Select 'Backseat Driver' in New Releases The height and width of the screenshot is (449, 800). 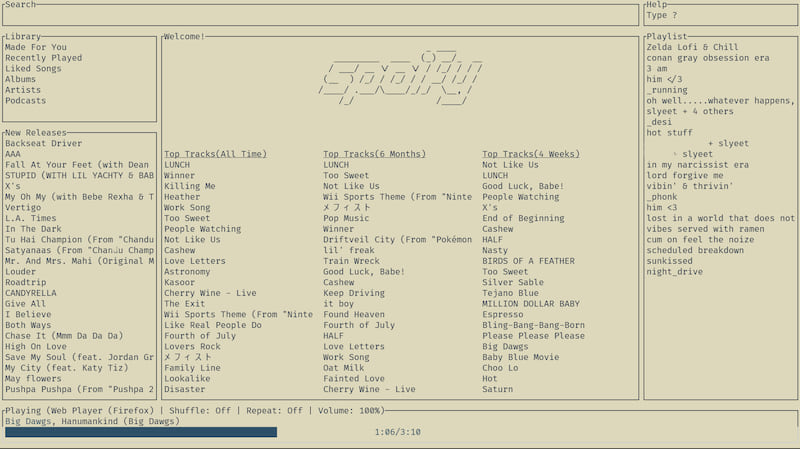[43, 143]
